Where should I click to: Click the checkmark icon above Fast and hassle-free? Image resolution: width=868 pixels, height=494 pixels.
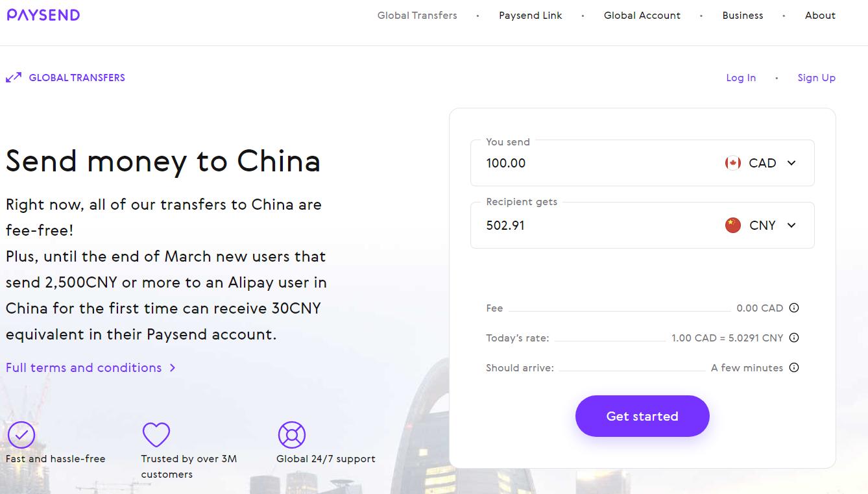pos(21,434)
